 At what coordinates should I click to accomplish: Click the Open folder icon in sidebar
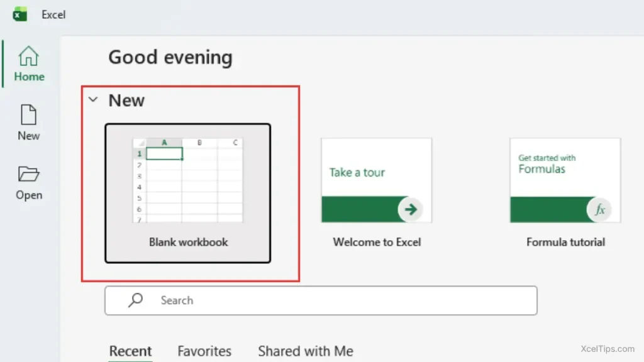click(x=29, y=176)
